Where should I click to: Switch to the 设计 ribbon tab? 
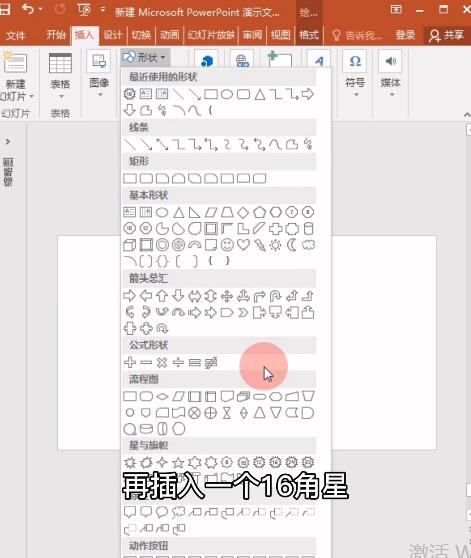(x=112, y=35)
